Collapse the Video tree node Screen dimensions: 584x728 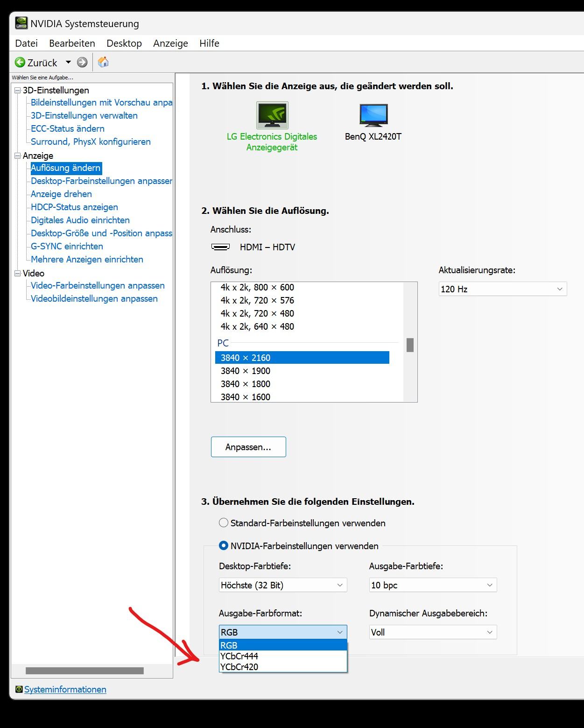click(x=18, y=273)
